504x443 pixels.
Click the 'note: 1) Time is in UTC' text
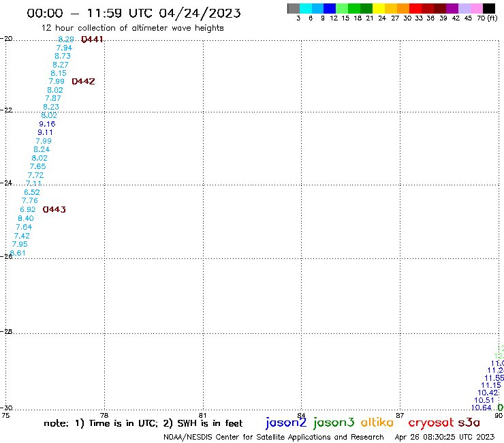[x=101, y=423]
